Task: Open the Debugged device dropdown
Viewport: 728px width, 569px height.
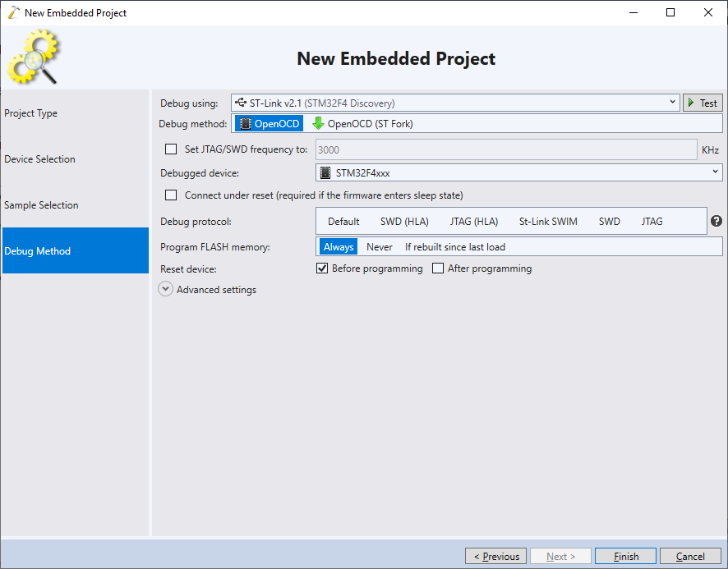Action: coord(518,172)
